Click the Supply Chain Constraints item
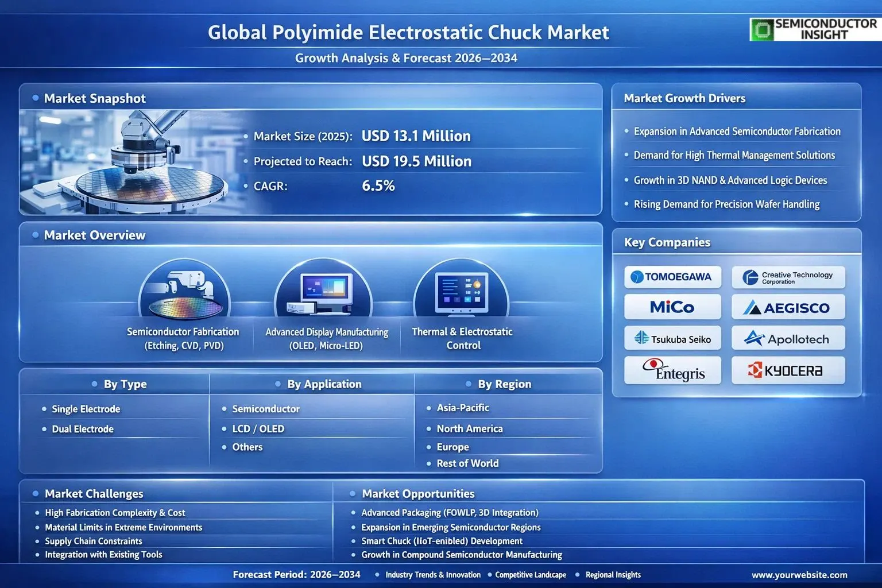882x588 pixels. click(x=94, y=541)
